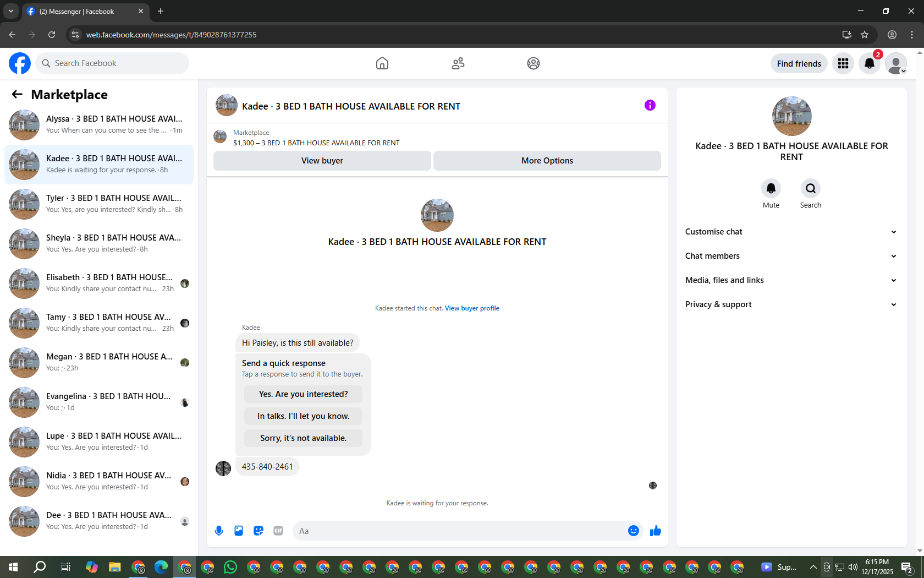The height and width of the screenshot is (578, 924).
Task: Open the large listing photo in right panel
Action: 792,116
